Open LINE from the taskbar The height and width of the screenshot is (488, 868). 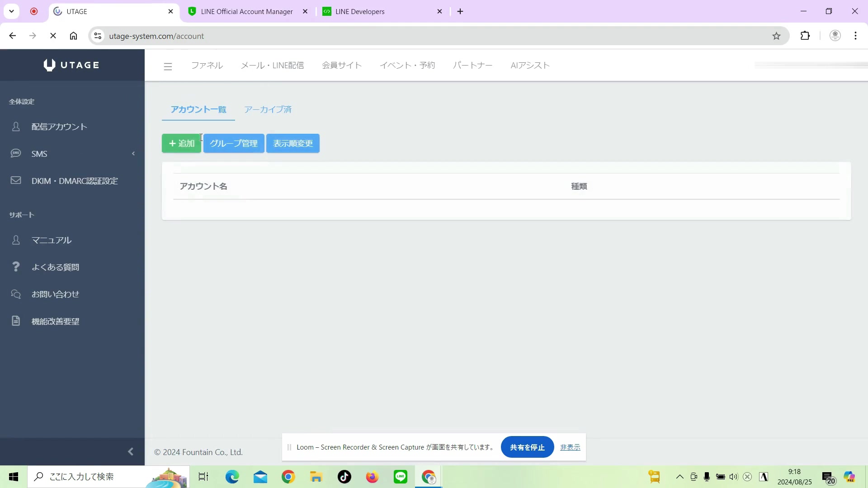(x=400, y=477)
